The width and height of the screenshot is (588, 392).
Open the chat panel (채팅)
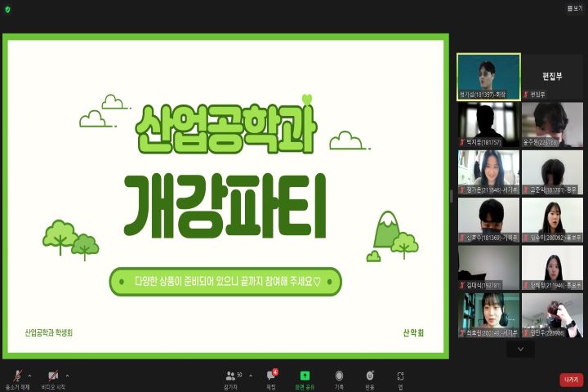271,377
